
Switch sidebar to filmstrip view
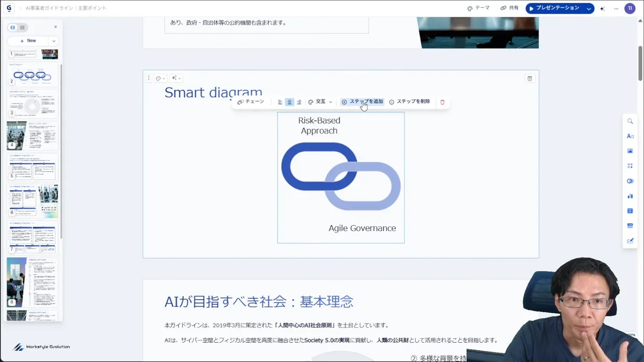click(x=13, y=27)
